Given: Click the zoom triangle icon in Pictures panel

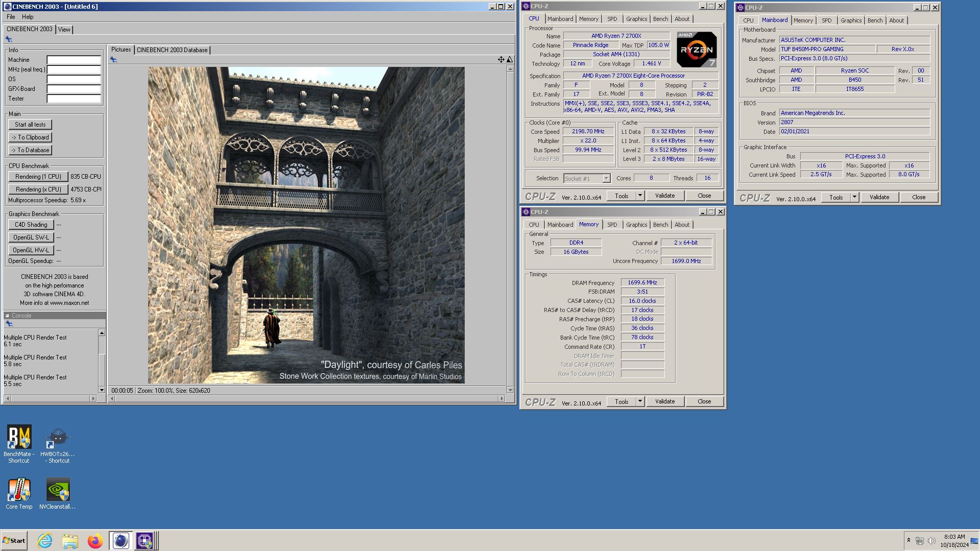Looking at the screenshot, I should point(509,60).
